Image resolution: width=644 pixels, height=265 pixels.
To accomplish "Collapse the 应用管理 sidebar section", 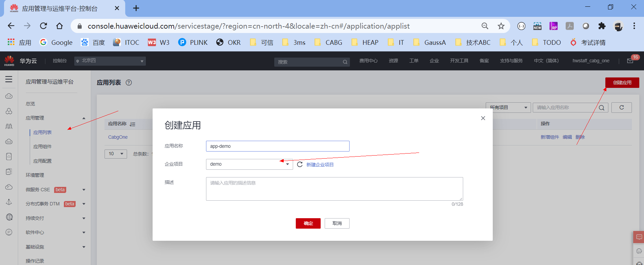I will click(x=84, y=118).
